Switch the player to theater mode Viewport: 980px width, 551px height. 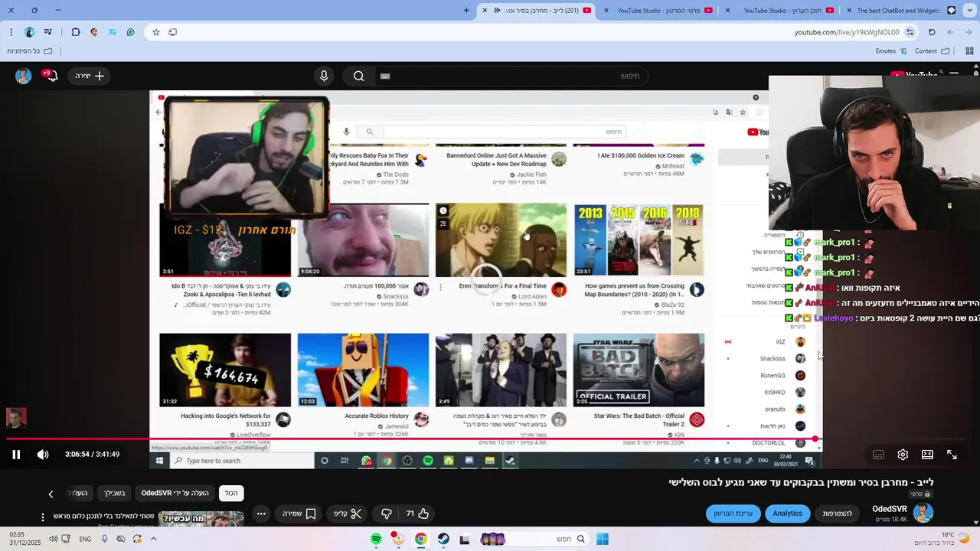(927, 455)
